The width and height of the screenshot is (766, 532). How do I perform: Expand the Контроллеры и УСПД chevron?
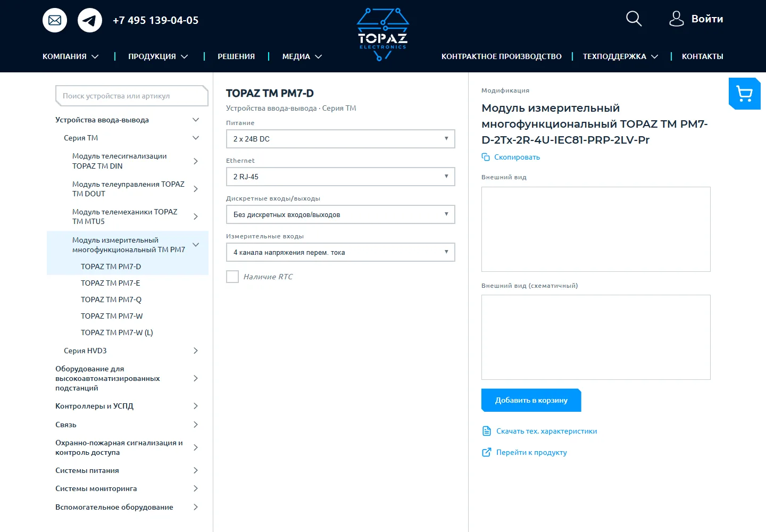(x=196, y=406)
